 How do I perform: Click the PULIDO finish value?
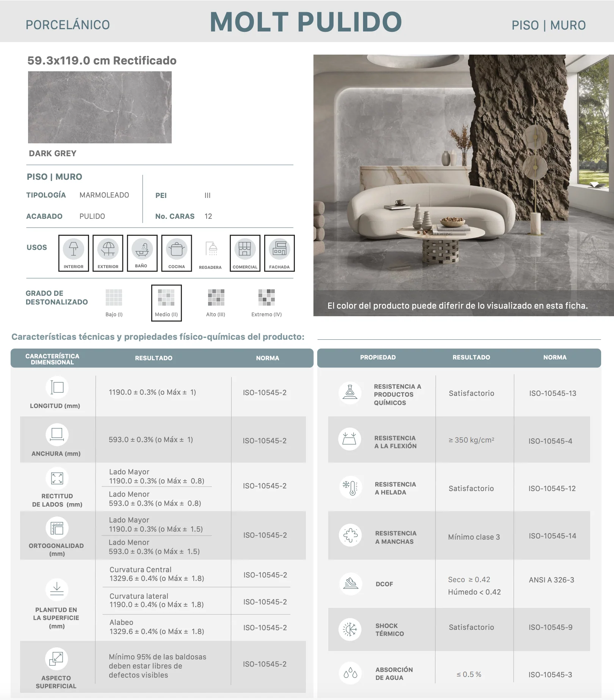pos(92,216)
